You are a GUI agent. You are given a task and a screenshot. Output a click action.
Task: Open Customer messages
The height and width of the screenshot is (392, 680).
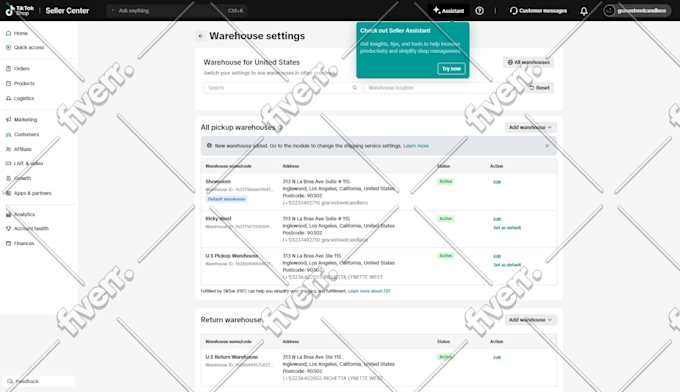(538, 10)
